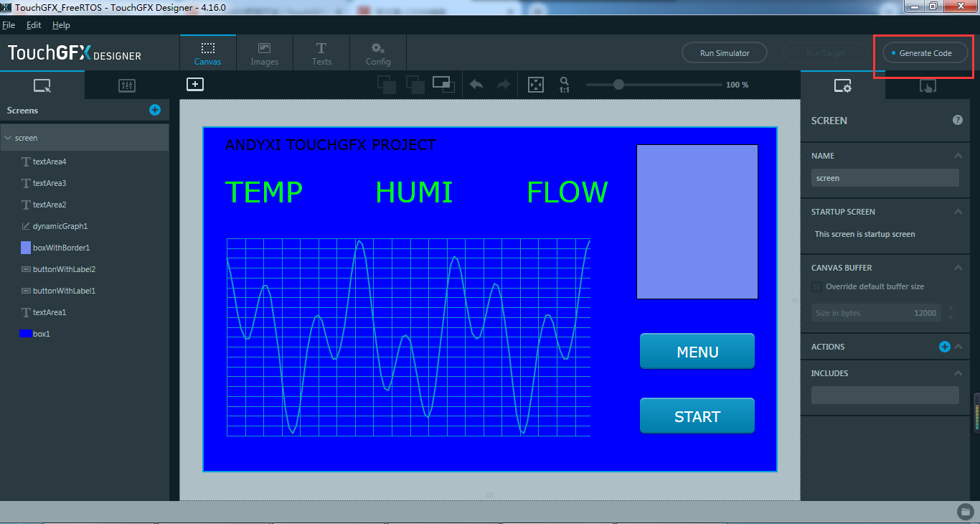Click the redo arrow icon
This screenshot has height=524, width=980.
(503, 85)
